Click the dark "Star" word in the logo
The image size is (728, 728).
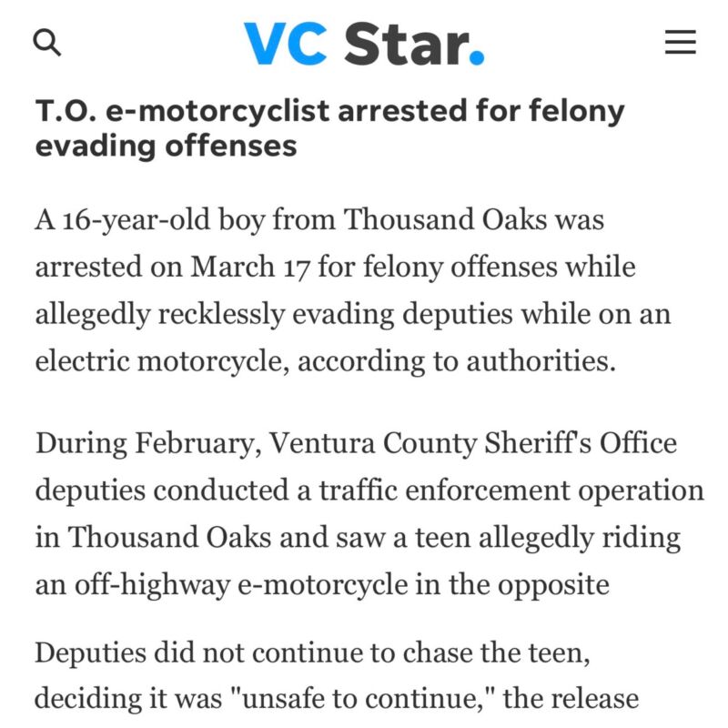coord(406,44)
